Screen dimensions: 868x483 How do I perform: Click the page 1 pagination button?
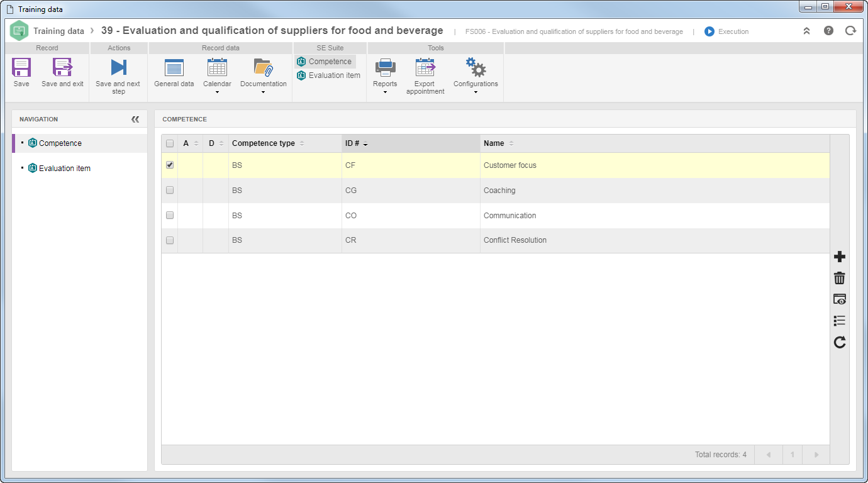pos(793,455)
